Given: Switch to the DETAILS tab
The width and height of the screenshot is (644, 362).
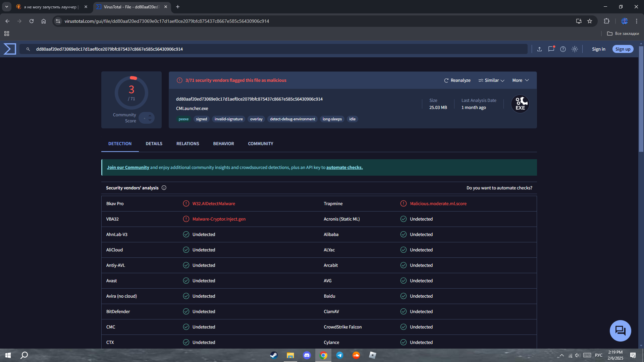Looking at the screenshot, I should tap(154, 143).
